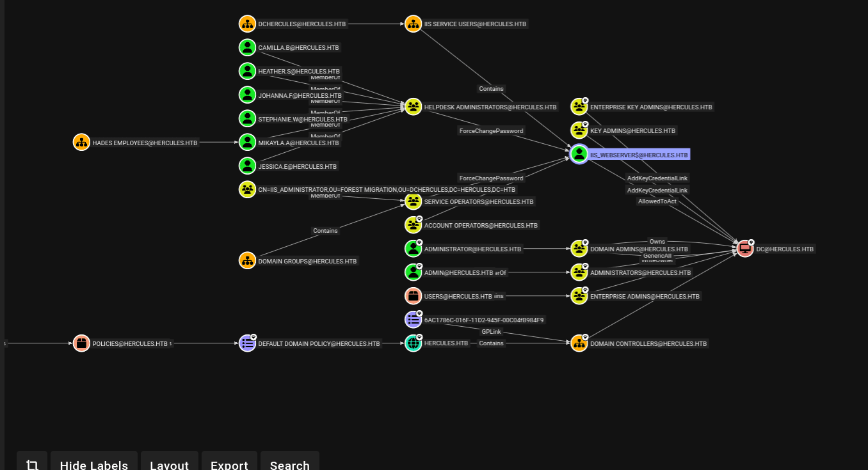Image resolution: width=868 pixels, height=470 pixels.
Task: Click the AllowedToAct edge label
Action: [x=657, y=201]
